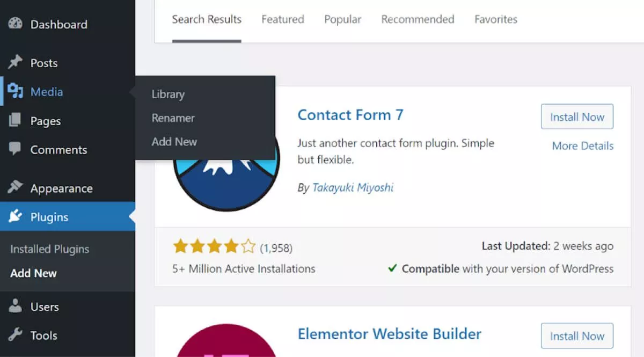Click the Plugins plug icon
Viewport: 644px width, 357px height.
(x=16, y=217)
